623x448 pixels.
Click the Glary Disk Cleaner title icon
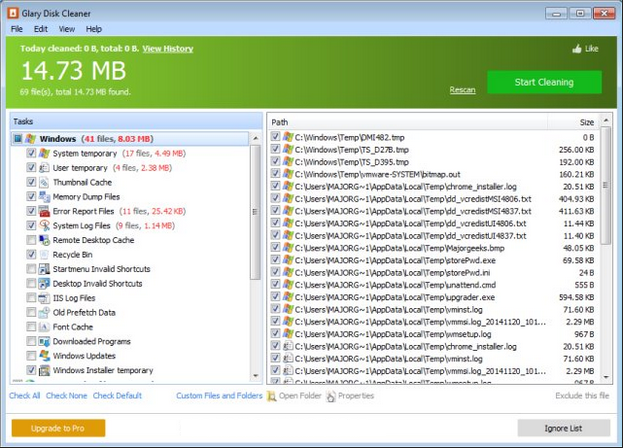pyautogui.click(x=12, y=13)
